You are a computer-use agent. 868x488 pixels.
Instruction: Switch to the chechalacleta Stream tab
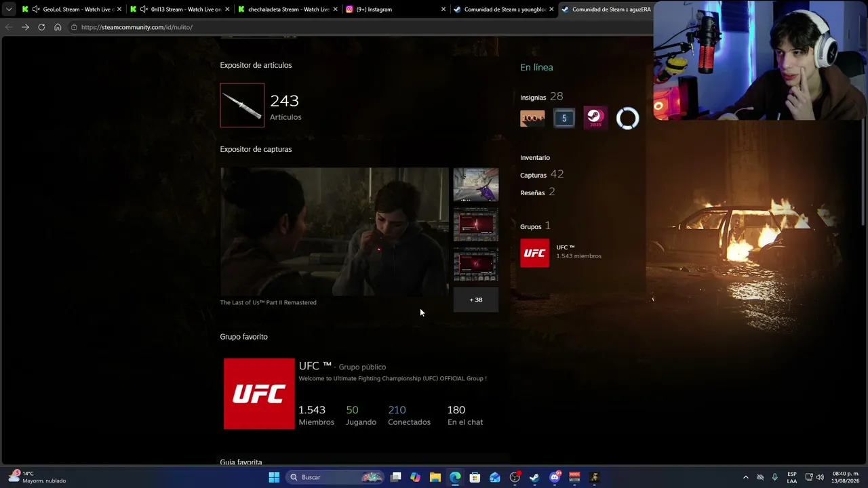click(288, 9)
